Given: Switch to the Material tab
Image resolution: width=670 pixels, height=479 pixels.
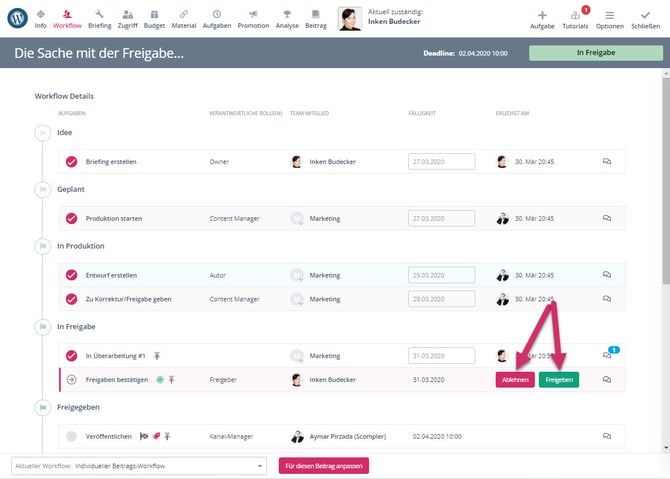Looking at the screenshot, I should (184, 18).
